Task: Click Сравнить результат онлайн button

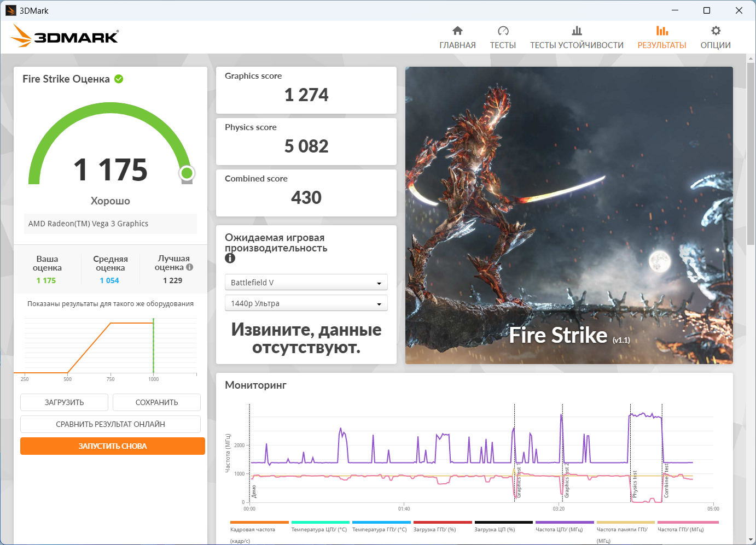Action: tap(111, 424)
